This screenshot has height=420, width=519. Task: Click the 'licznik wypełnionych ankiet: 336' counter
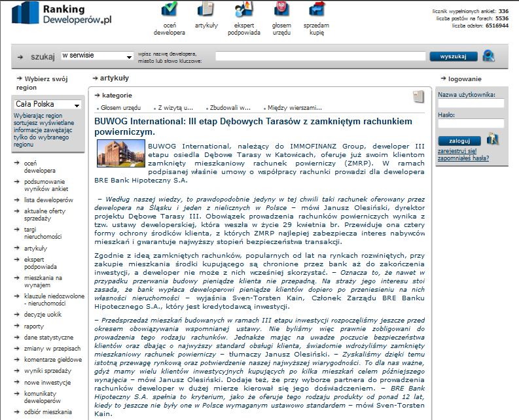pyautogui.click(x=471, y=11)
